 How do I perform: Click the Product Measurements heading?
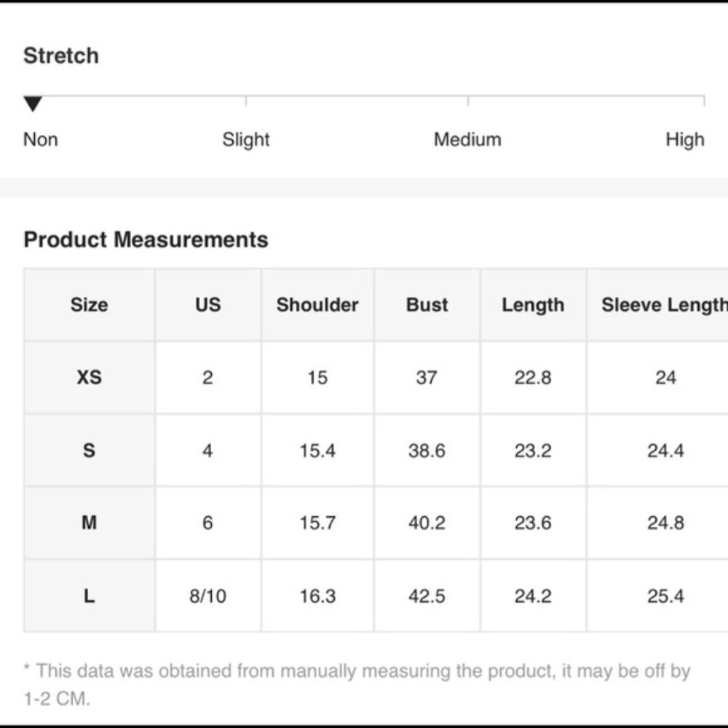(146, 240)
